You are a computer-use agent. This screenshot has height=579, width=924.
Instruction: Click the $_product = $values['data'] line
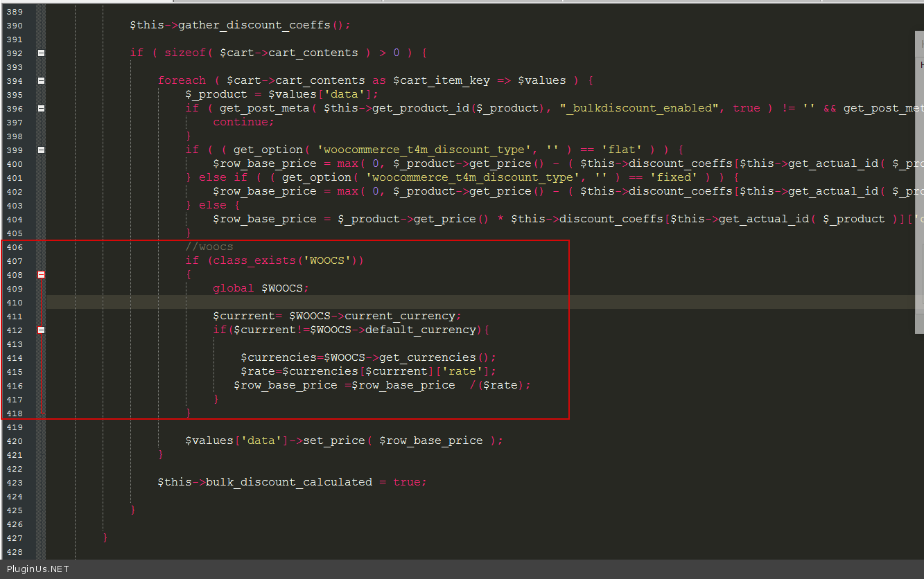coord(282,94)
